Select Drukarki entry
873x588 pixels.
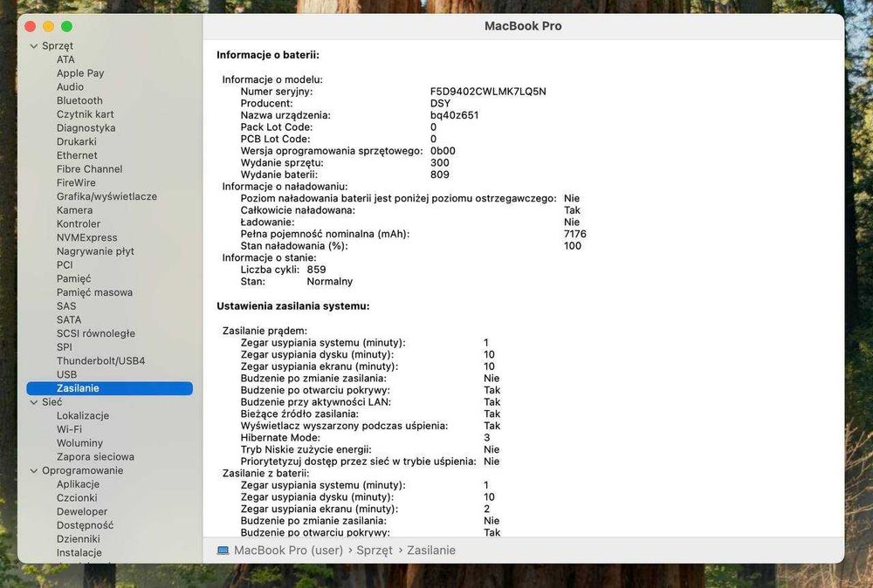(x=76, y=142)
